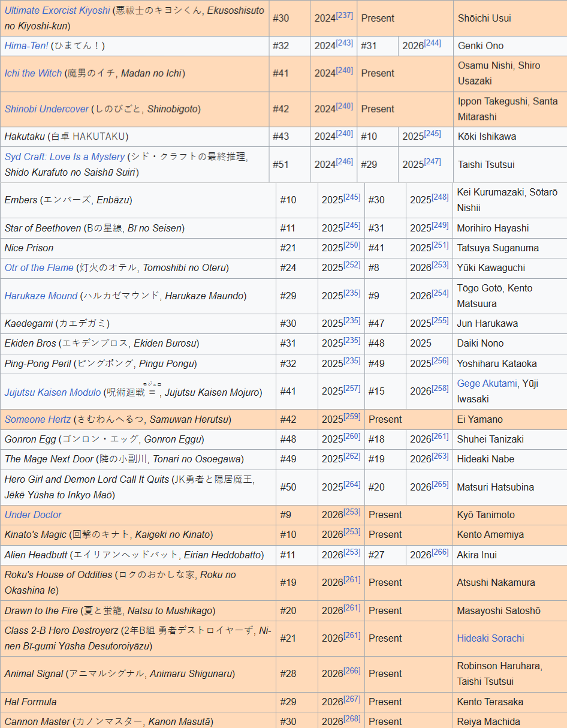Select author name Kento Terasaka
This screenshot has width=567, height=728.
490,702
